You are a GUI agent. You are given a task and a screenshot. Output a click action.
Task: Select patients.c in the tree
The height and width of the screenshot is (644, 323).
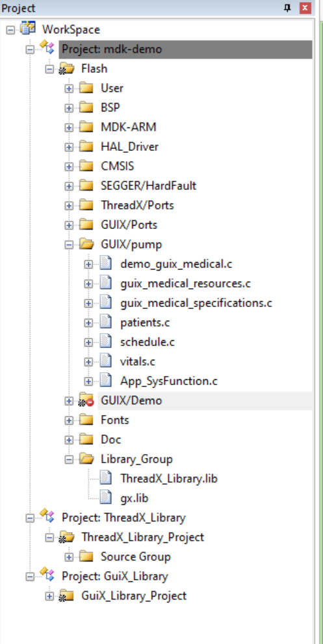pyautogui.click(x=145, y=323)
